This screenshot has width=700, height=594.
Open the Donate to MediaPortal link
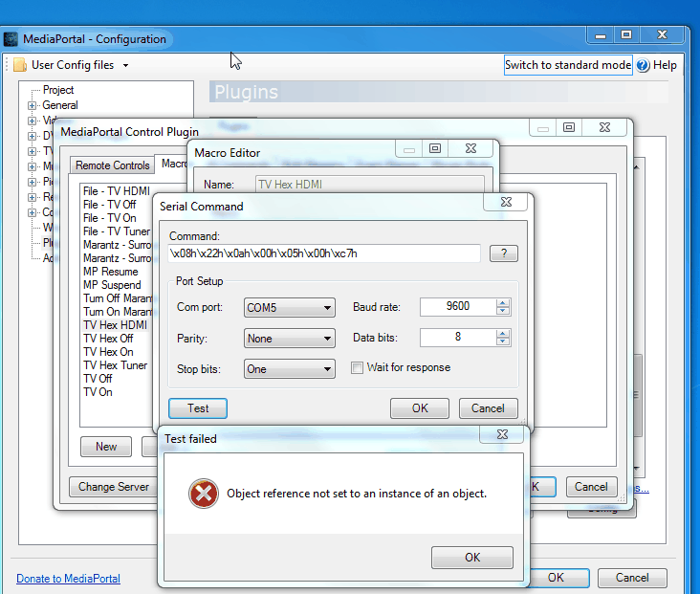pos(68,579)
